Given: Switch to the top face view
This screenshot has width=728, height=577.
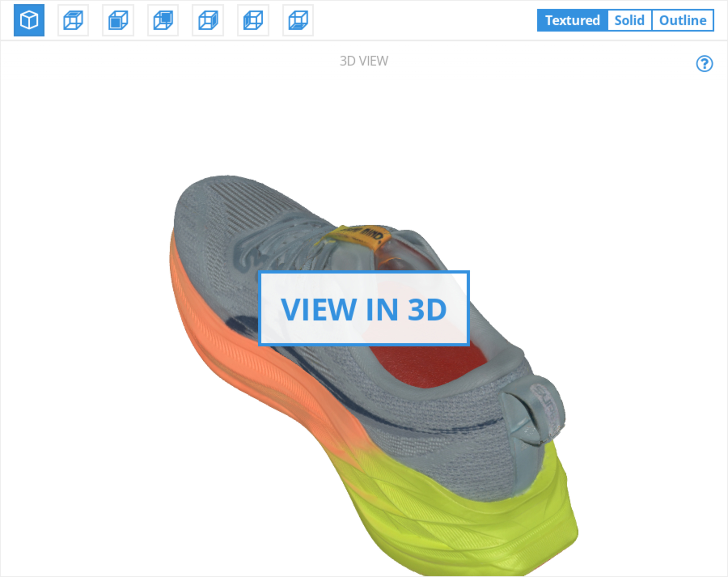Looking at the screenshot, I should tap(73, 20).
